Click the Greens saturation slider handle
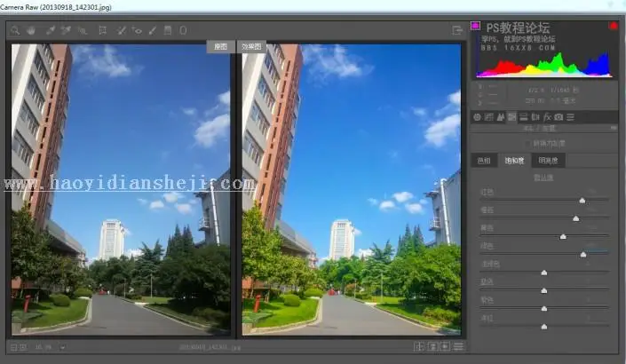This screenshot has height=364, width=626. click(x=583, y=254)
